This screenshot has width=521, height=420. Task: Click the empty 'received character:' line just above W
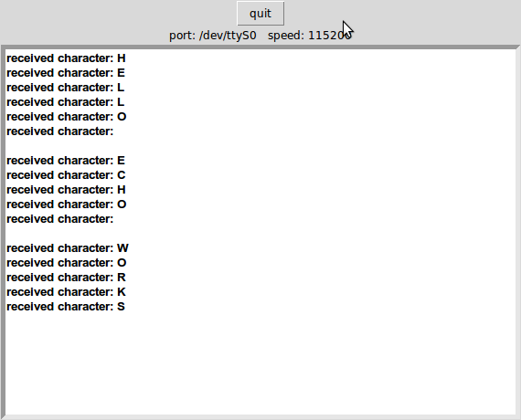click(60, 219)
